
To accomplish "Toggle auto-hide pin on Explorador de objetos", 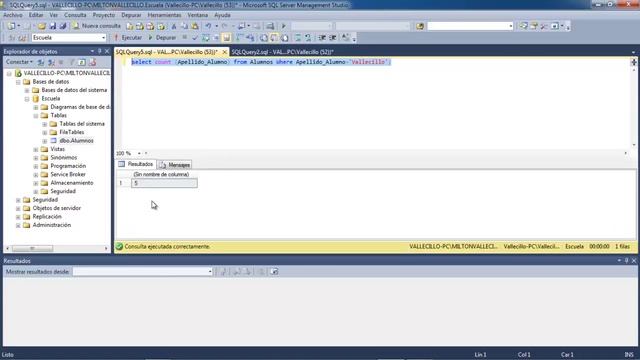I will coord(99,51).
